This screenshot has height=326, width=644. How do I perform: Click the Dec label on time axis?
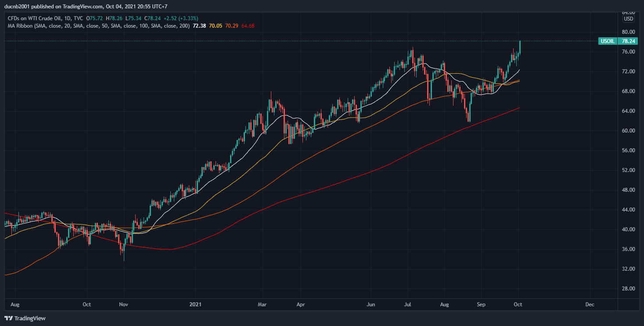[x=590, y=304]
